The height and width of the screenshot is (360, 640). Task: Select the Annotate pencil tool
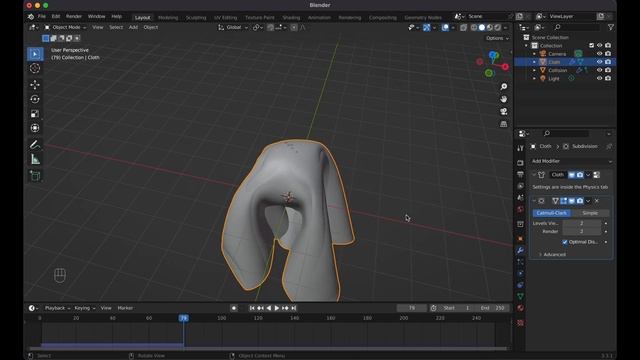coord(35,144)
